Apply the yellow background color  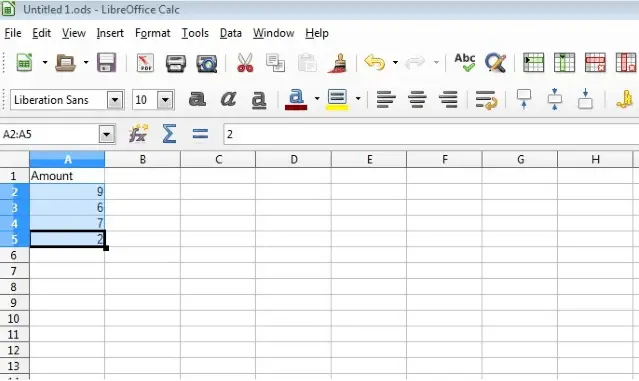[337, 100]
